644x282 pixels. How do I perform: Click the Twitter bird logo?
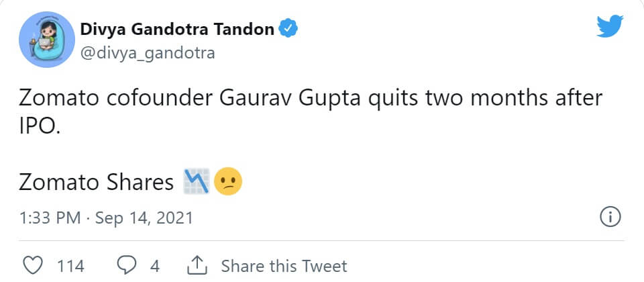[610, 27]
